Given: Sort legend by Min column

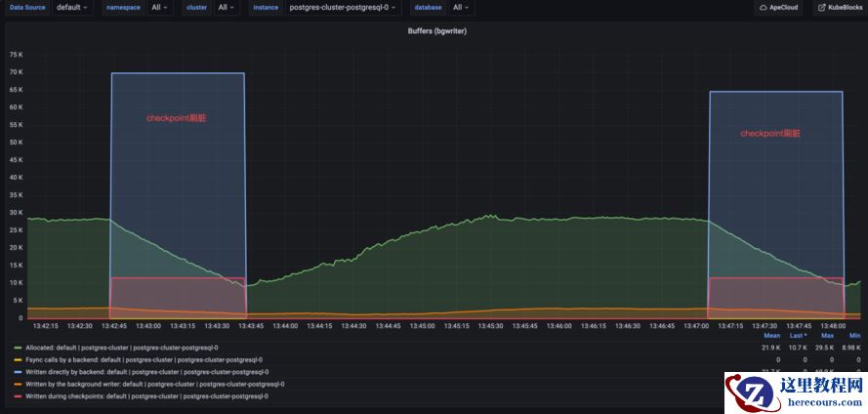Looking at the screenshot, I should point(854,336).
